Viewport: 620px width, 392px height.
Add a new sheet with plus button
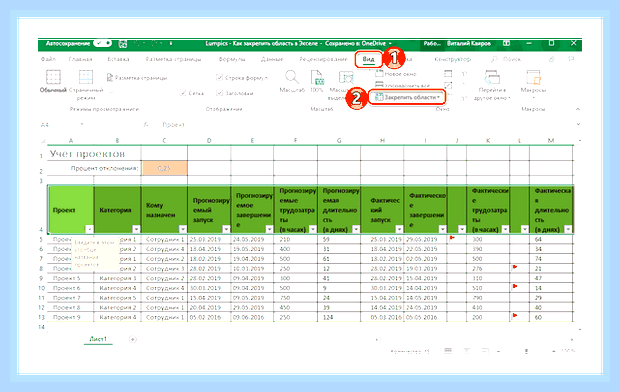pos(133,339)
